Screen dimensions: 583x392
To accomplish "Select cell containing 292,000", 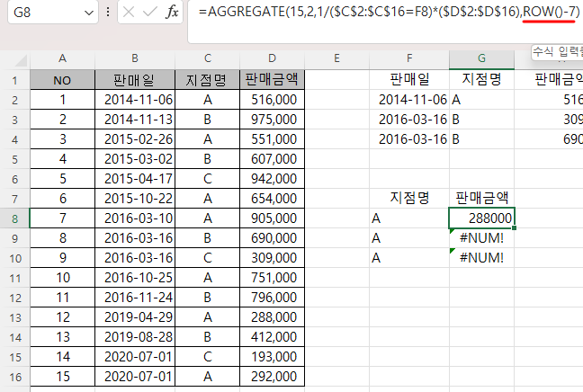I will [x=273, y=377].
